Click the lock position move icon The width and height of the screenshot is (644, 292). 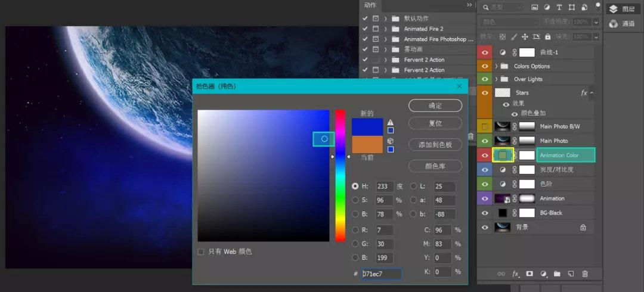(x=525, y=37)
